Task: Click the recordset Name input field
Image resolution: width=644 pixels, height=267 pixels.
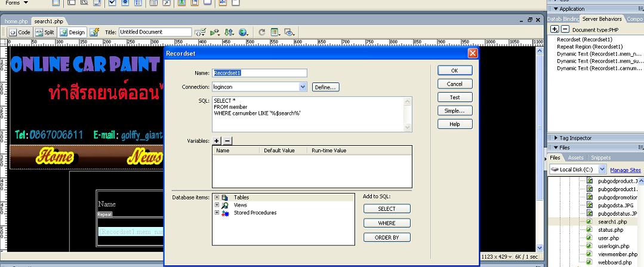Action: pyautogui.click(x=259, y=73)
